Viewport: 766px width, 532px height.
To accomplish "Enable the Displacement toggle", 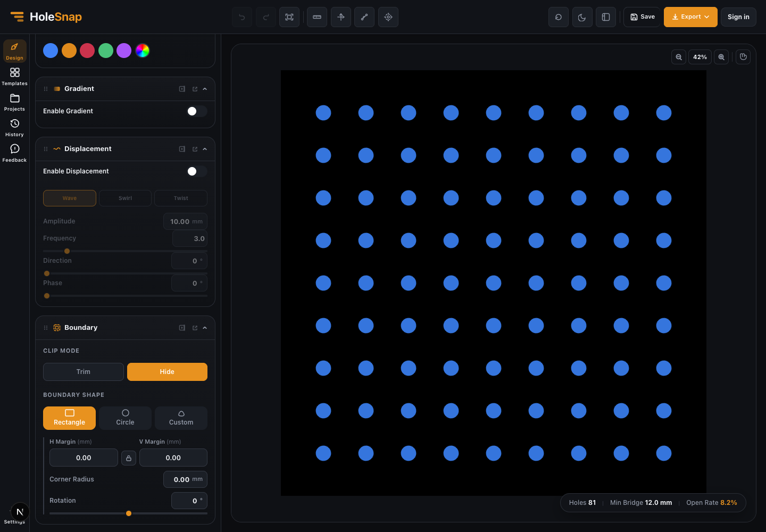I will [197, 171].
